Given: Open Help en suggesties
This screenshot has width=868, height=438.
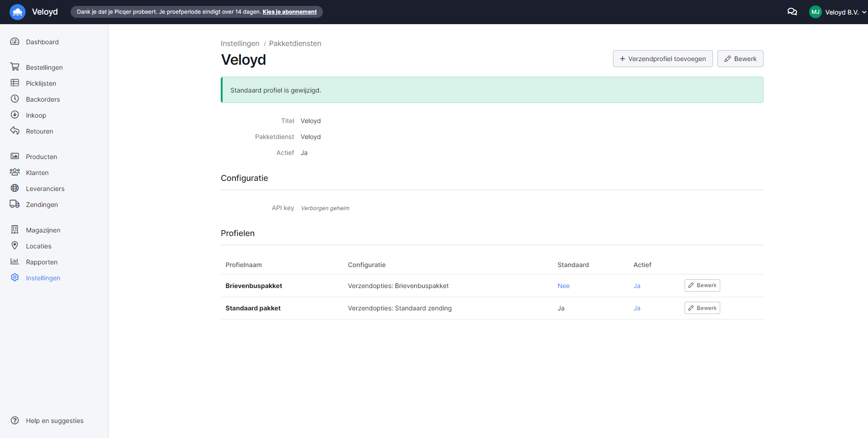Looking at the screenshot, I should point(55,421).
